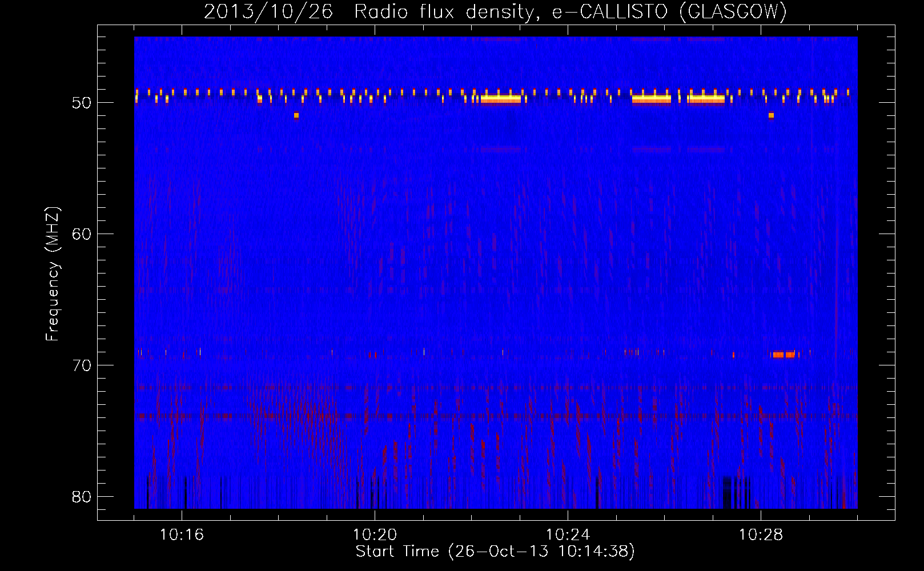Click the Frequency (MHZ) axis label
The image size is (924, 571).
pyautogui.click(x=53, y=274)
